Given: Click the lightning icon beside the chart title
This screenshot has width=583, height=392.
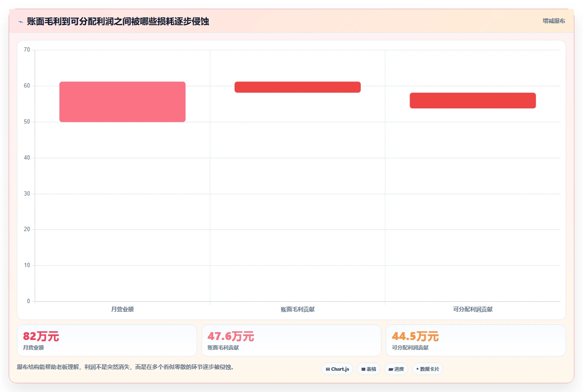Looking at the screenshot, I should coord(20,22).
